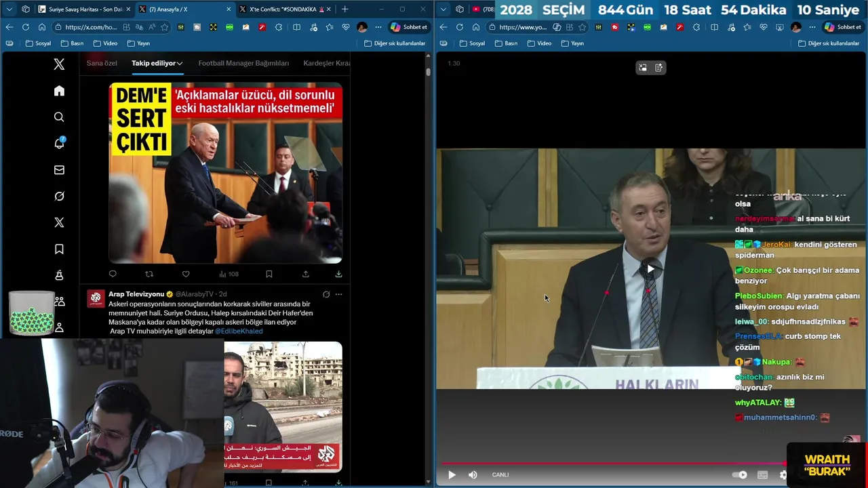Image resolution: width=868 pixels, height=488 pixels.
Task: Open the X logo home icon in sidebar
Action: (59, 64)
